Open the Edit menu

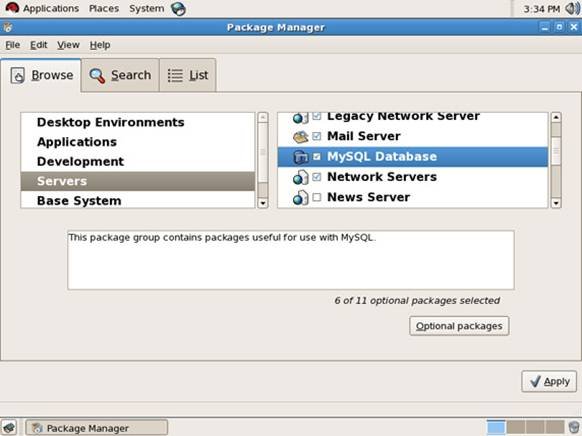[39, 45]
